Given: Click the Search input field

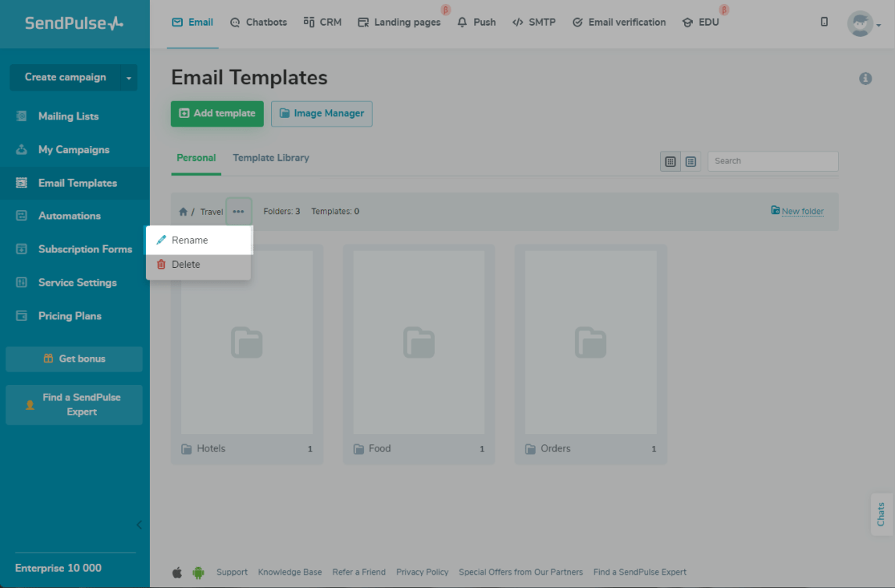Looking at the screenshot, I should tap(773, 162).
